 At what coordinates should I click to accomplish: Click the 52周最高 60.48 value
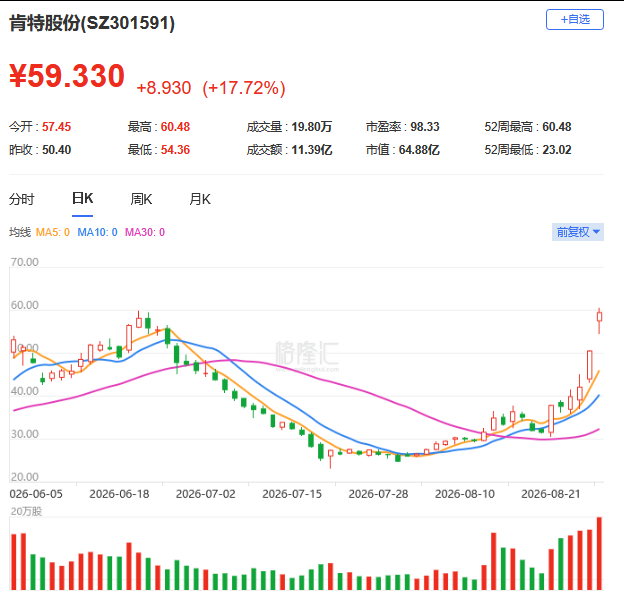pyautogui.click(x=557, y=127)
